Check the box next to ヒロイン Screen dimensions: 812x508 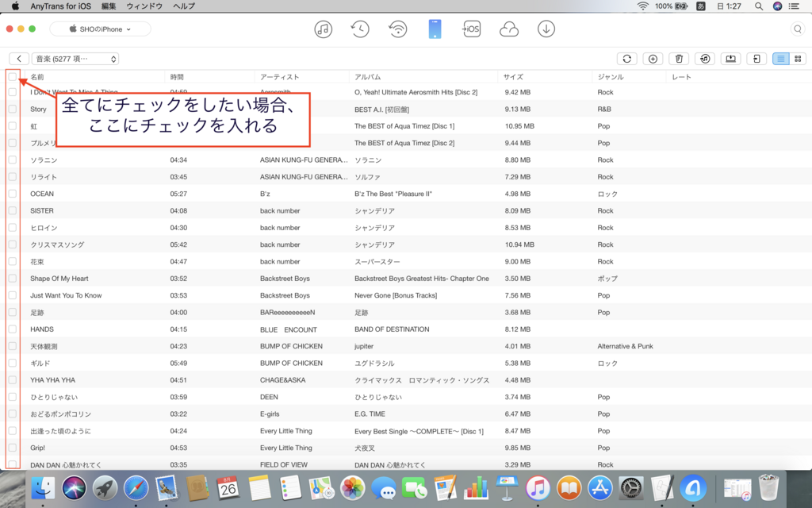pos(13,228)
